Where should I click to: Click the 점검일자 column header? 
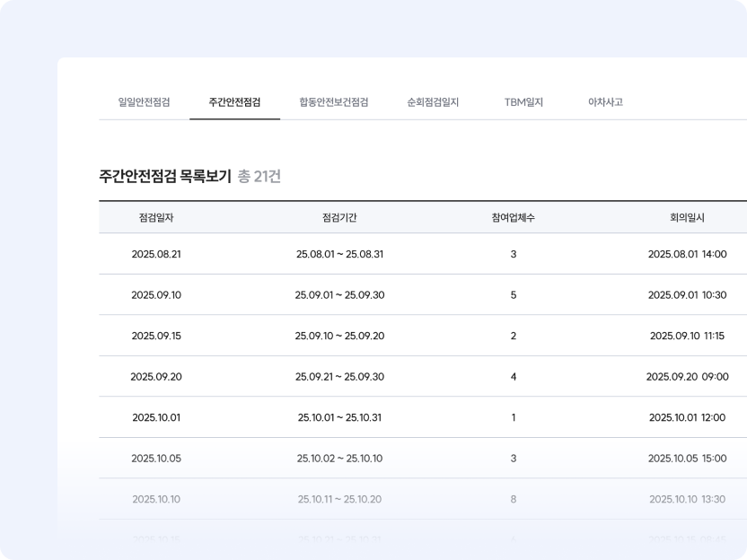(156, 217)
